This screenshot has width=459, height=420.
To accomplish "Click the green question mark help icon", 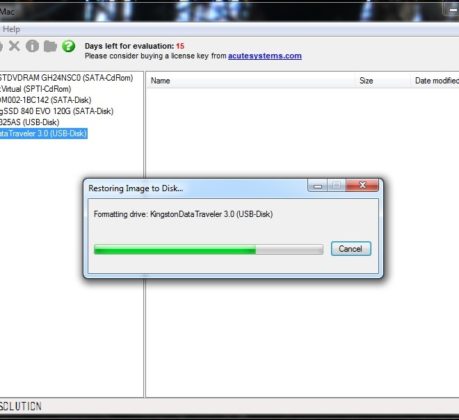I will click(x=69, y=46).
